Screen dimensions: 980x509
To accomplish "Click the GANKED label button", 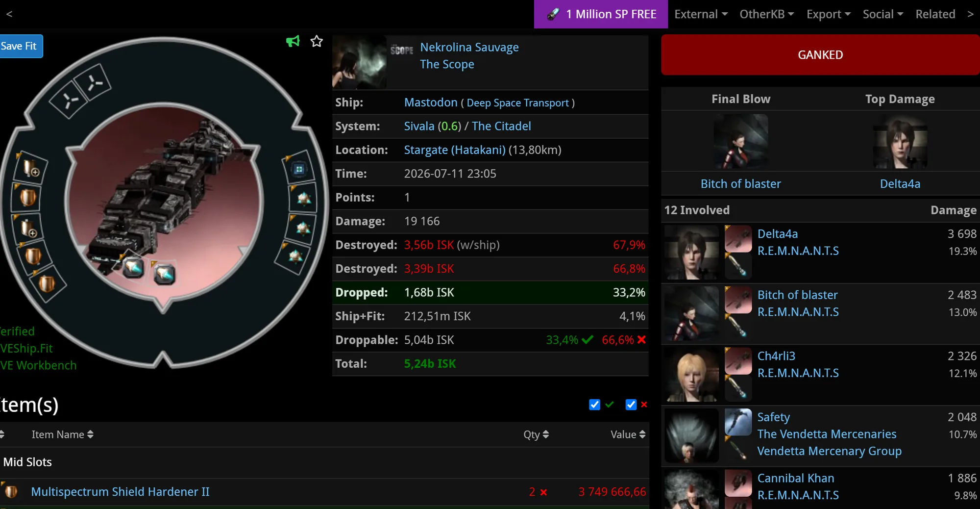I will [821, 55].
